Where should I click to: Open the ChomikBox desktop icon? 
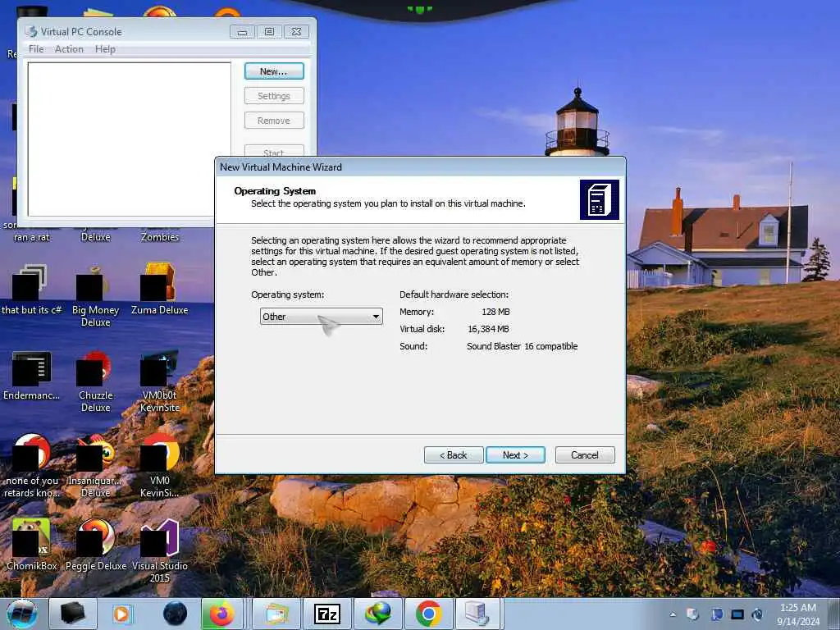tap(31, 546)
